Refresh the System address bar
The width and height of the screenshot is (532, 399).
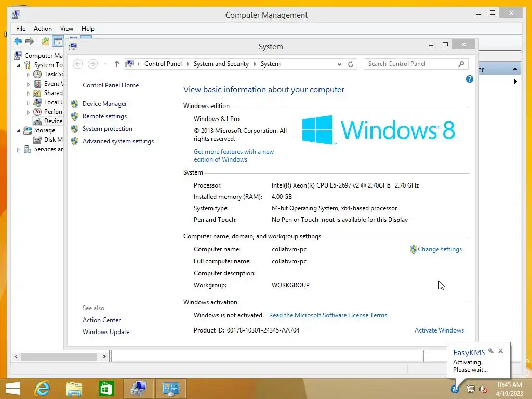coord(351,64)
